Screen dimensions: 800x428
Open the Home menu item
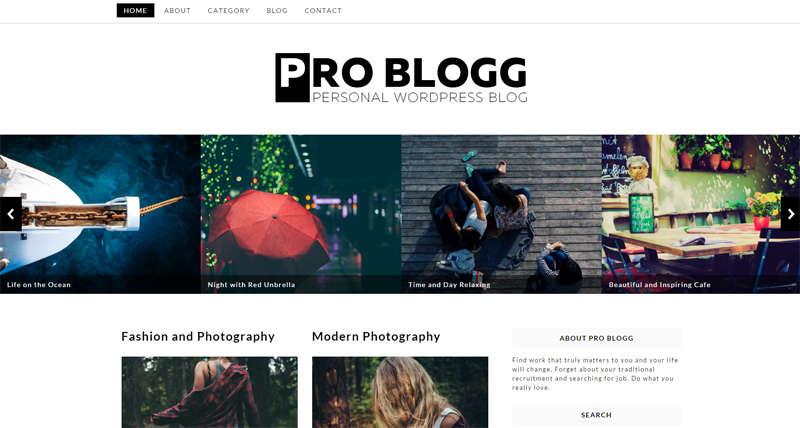pos(135,10)
